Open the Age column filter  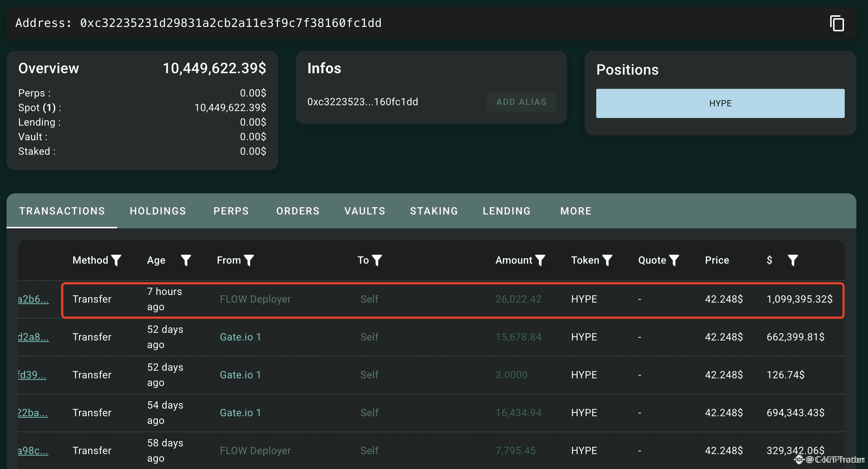coord(186,260)
